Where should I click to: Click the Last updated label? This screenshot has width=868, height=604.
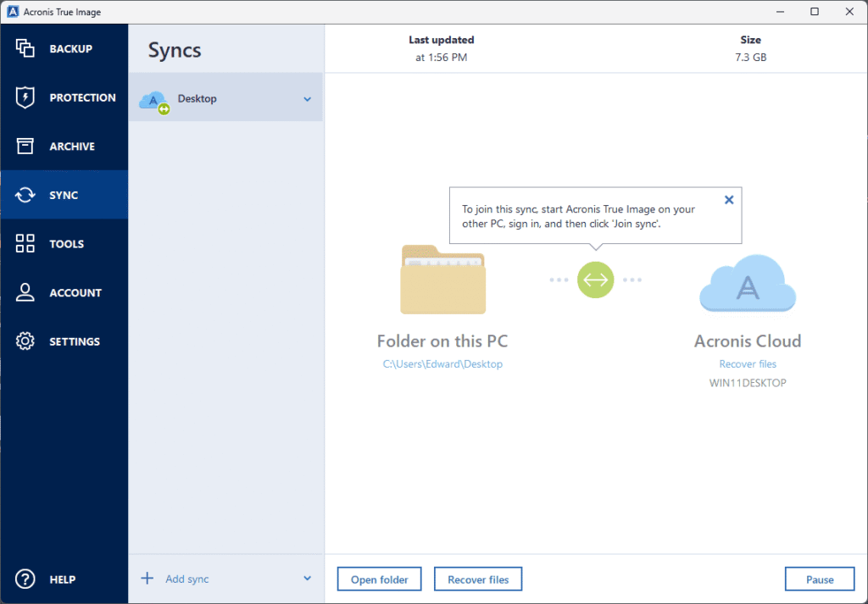(x=441, y=40)
